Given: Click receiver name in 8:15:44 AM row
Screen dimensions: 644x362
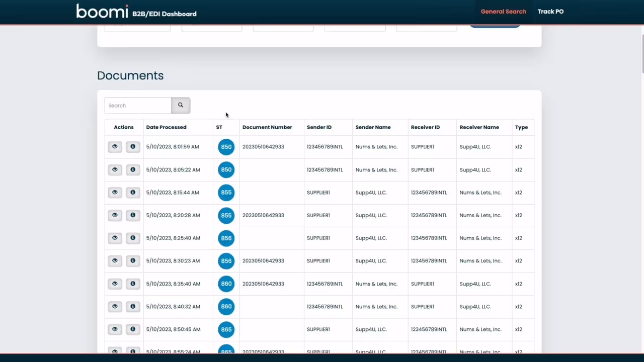Looking at the screenshot, I should (480, 193).
